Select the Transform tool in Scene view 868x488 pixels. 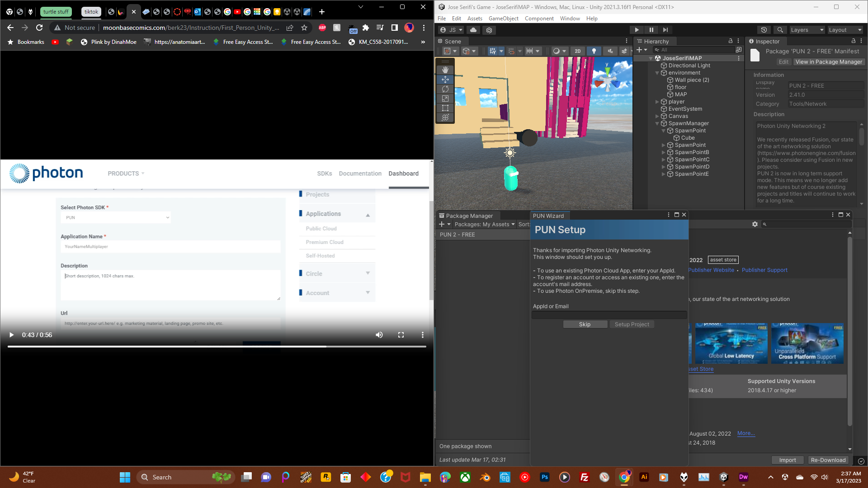pyautogui.click(x=445, y=117)
